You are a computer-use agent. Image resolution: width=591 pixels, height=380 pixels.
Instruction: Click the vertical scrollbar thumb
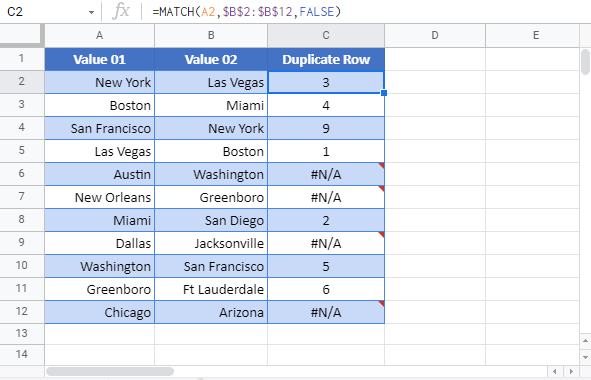point(585,61)
